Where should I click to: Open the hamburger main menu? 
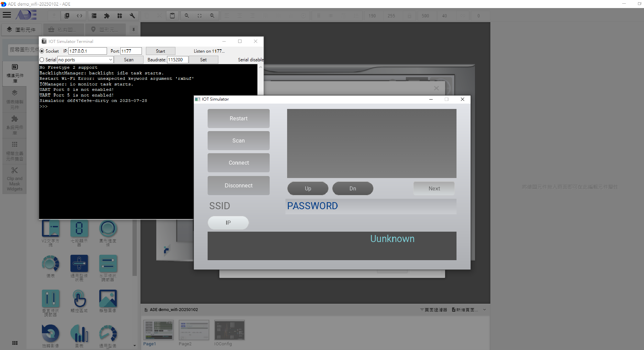pos(7,15)
